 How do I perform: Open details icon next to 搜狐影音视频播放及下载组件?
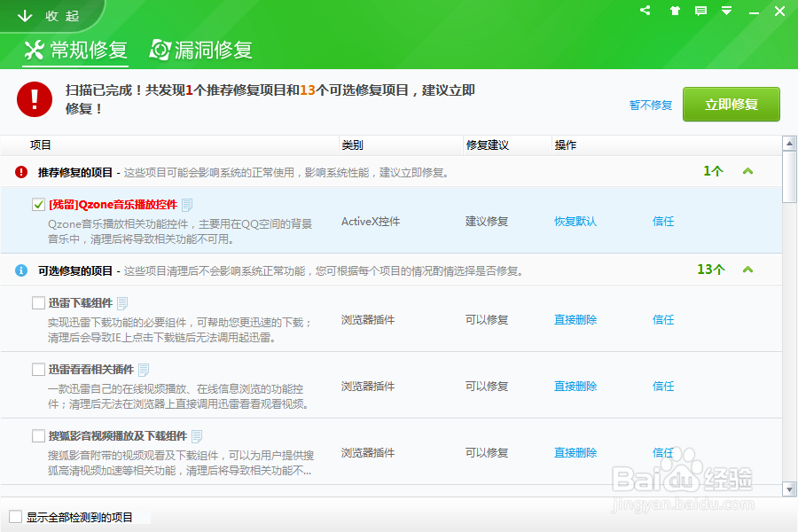pyautogui.click(x=197, y=436)
